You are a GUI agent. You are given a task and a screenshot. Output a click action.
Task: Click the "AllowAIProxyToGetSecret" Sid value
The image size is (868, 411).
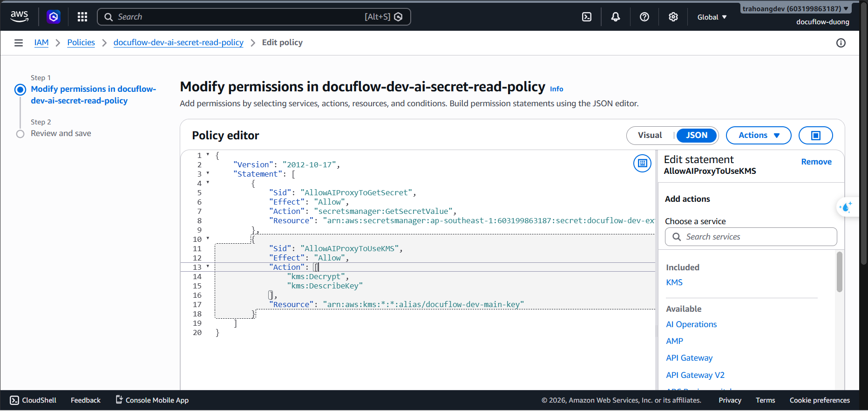(x=357, y=193)
